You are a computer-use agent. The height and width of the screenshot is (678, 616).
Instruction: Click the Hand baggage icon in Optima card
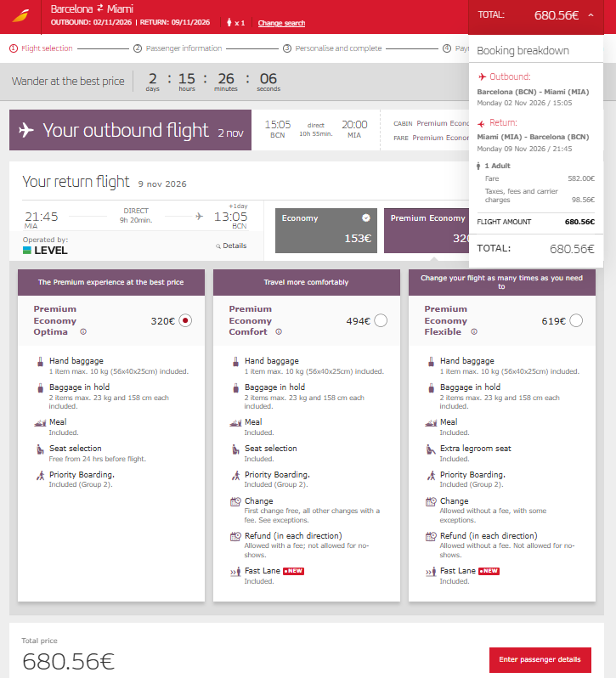(x=40, y=361)
